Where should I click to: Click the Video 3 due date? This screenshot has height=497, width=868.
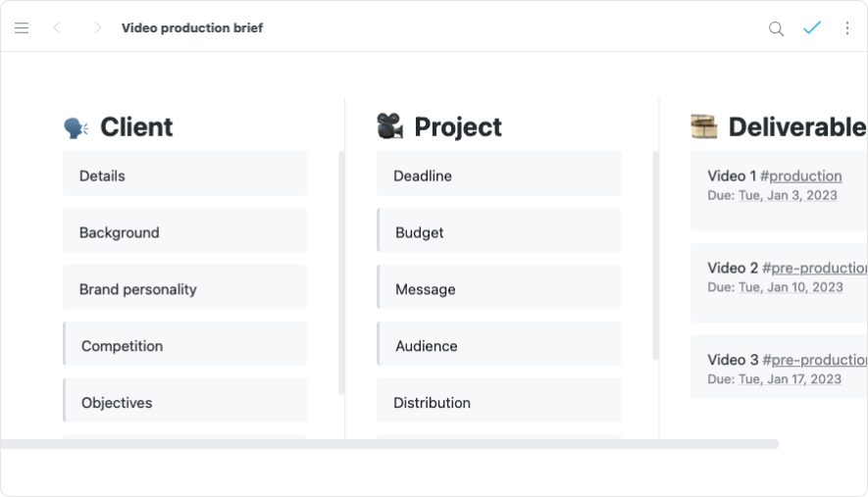click(790, 378)
